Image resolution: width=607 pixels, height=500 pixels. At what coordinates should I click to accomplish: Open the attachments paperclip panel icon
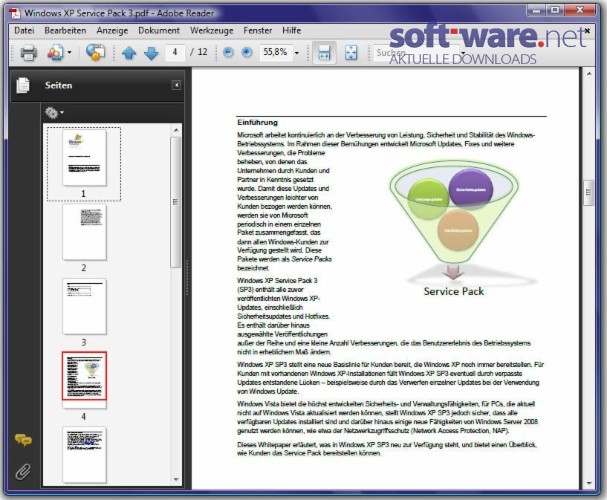pos(23,472)
